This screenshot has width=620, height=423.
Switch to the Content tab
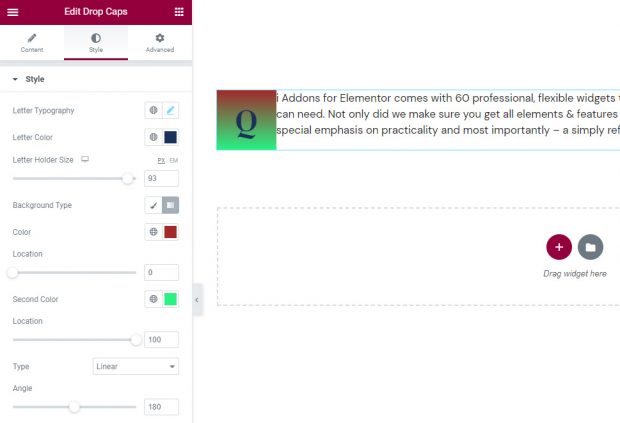point(32,42)
